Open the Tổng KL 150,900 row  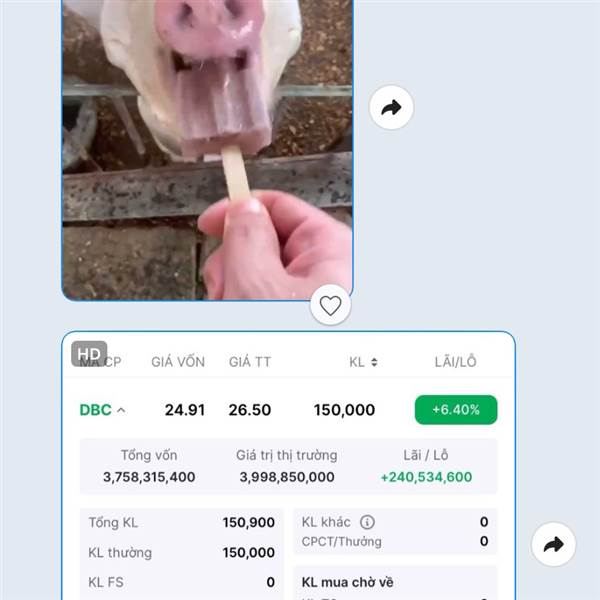[182, 522]
